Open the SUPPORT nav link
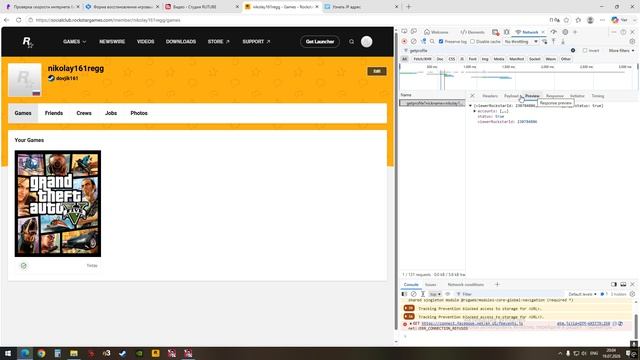 [256, 42]
